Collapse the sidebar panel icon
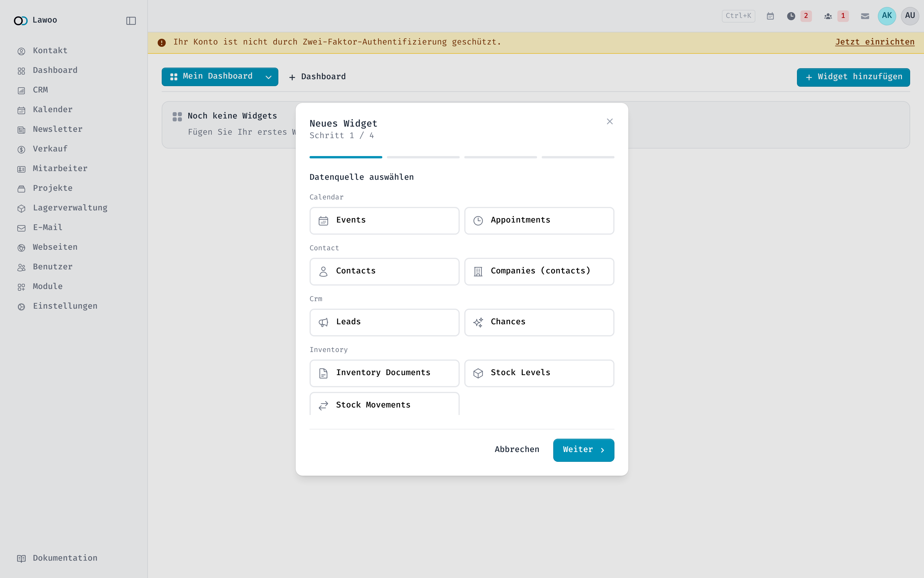 tap(131, 21)
